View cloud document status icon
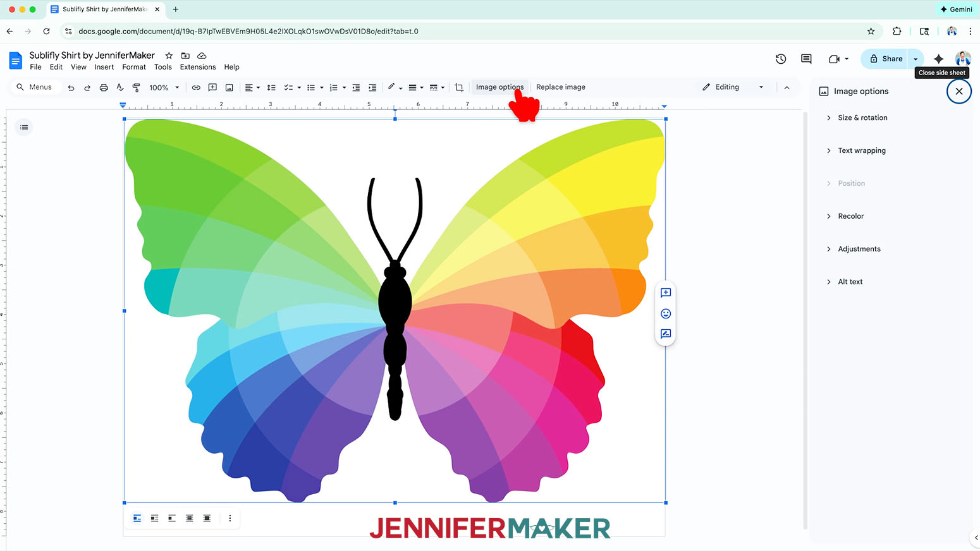This screenshot has width=980, height=551. [x=202, y=56]
